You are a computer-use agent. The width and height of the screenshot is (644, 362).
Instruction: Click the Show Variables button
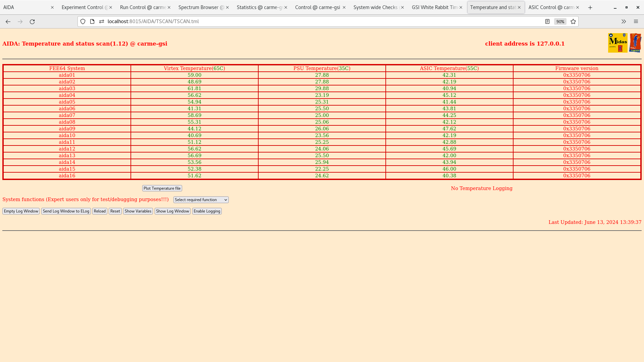click(x=138, y=211)
